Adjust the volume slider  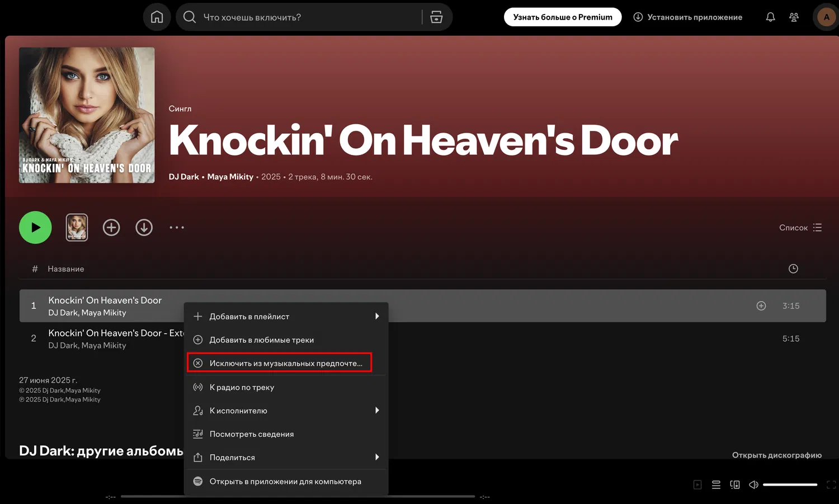tap(790, 485)
